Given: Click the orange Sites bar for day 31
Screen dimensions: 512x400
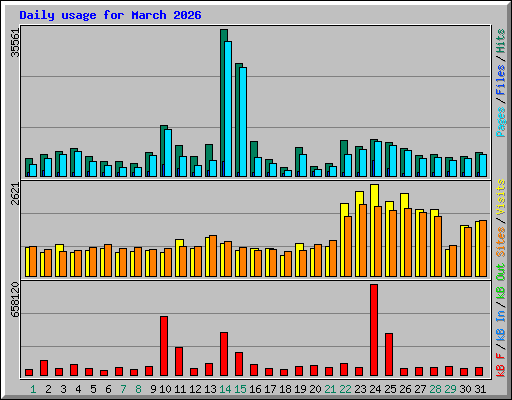Looking at the screenshot, I should [483, 249].
